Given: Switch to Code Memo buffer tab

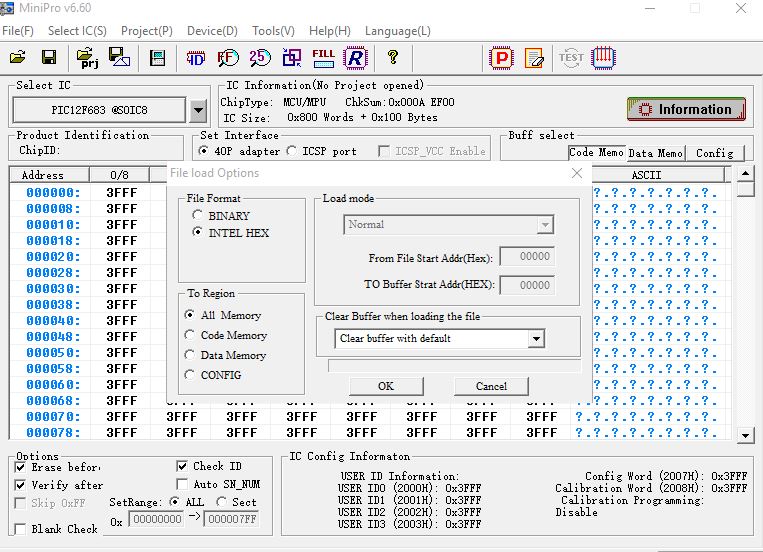Looking at the screenshot, I should (x=596, y=153).
